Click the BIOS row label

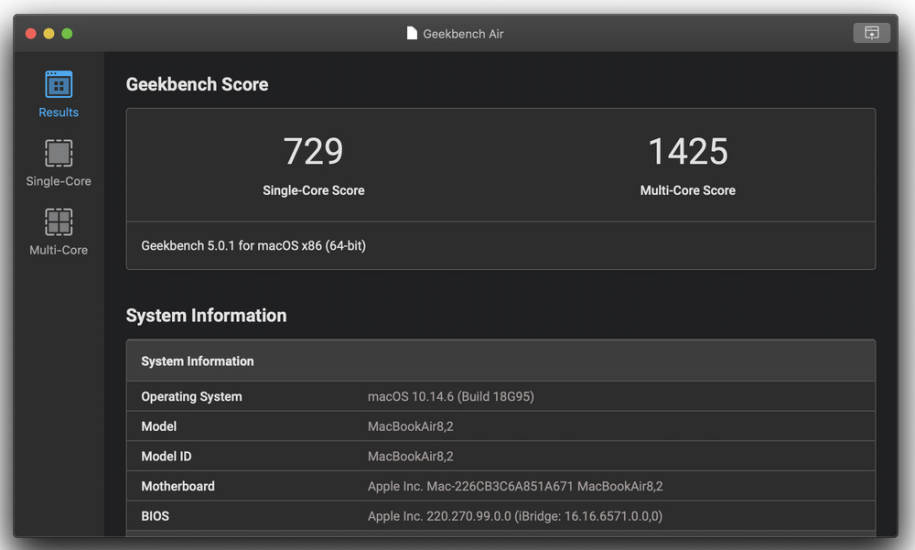155,516
